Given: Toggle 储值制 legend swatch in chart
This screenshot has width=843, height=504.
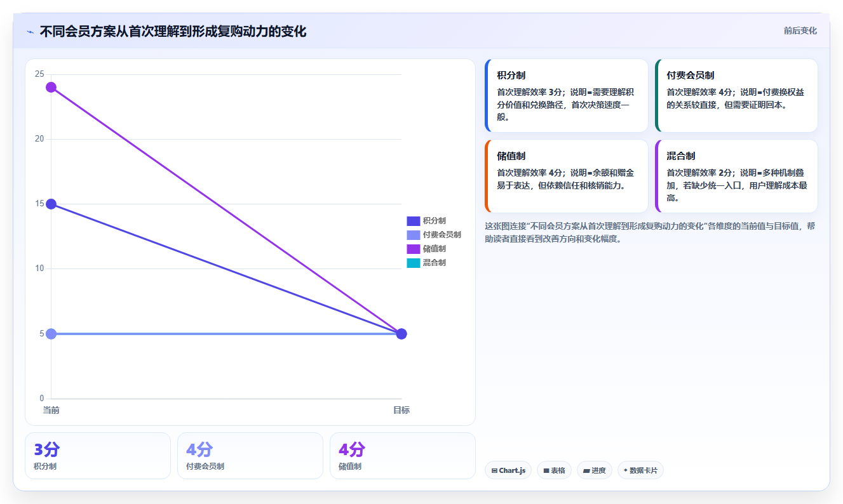Looking at the screenshot, I should 414,249.
